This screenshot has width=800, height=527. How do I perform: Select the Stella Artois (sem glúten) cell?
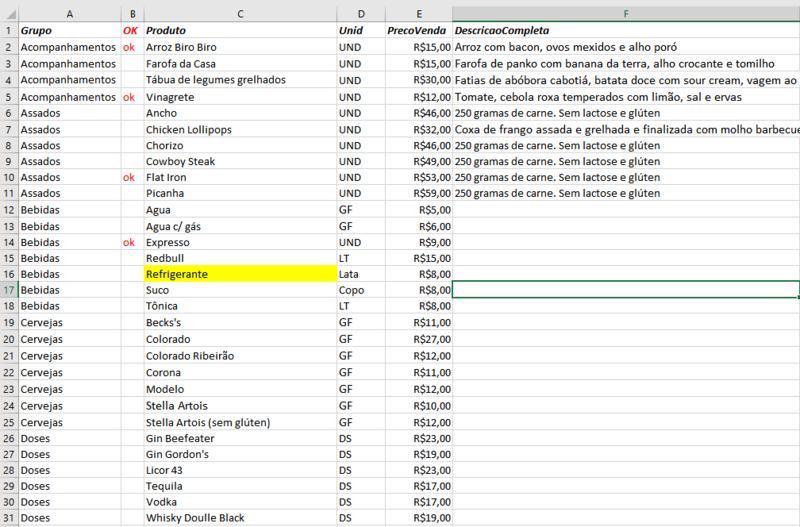point(240,422)
